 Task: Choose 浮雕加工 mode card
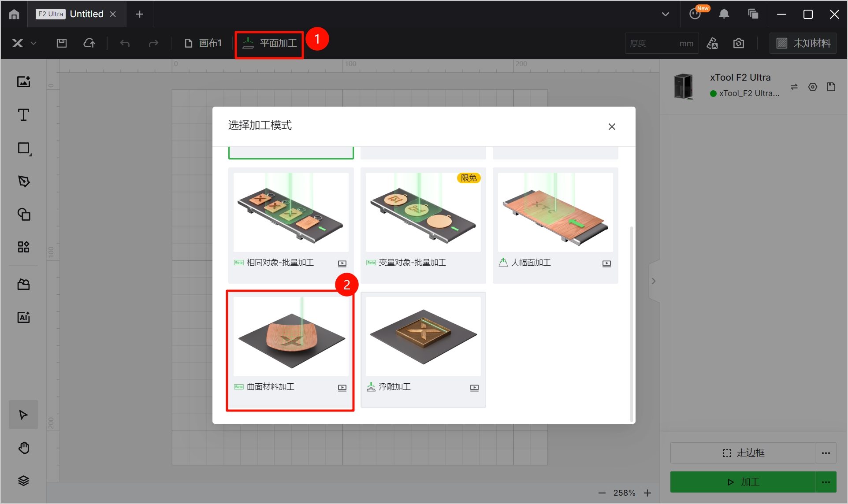pyautogui.click(x=423, y=349)
